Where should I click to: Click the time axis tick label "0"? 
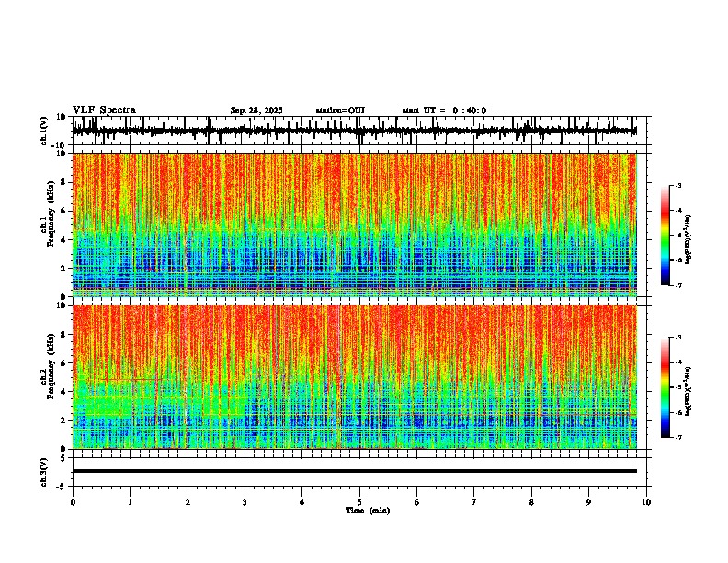point(73,502)
